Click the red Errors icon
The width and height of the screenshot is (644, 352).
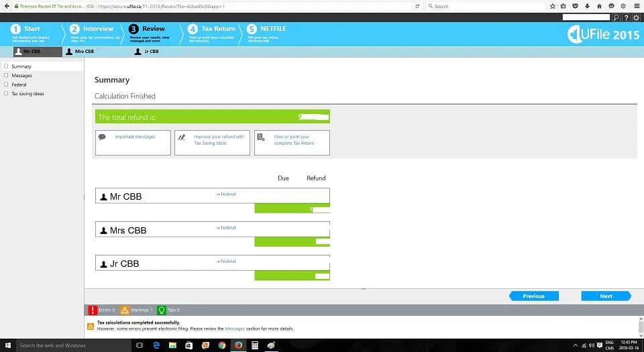93,310
